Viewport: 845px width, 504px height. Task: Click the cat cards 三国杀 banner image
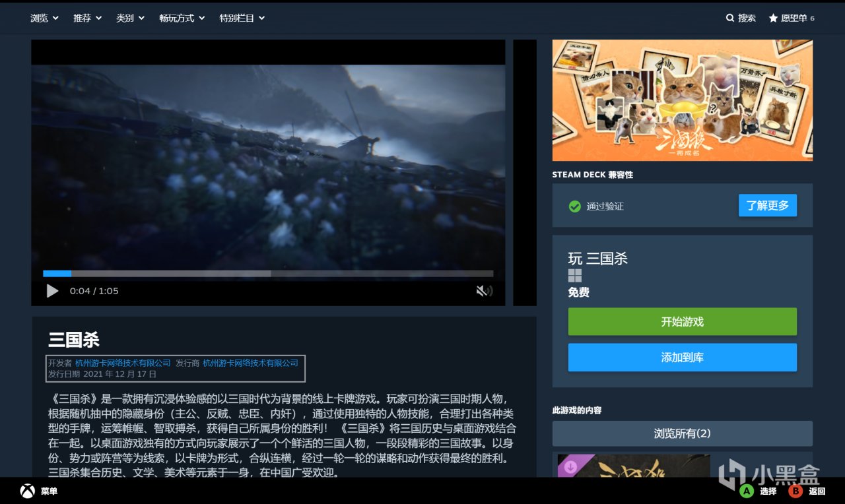coord(683,100)
